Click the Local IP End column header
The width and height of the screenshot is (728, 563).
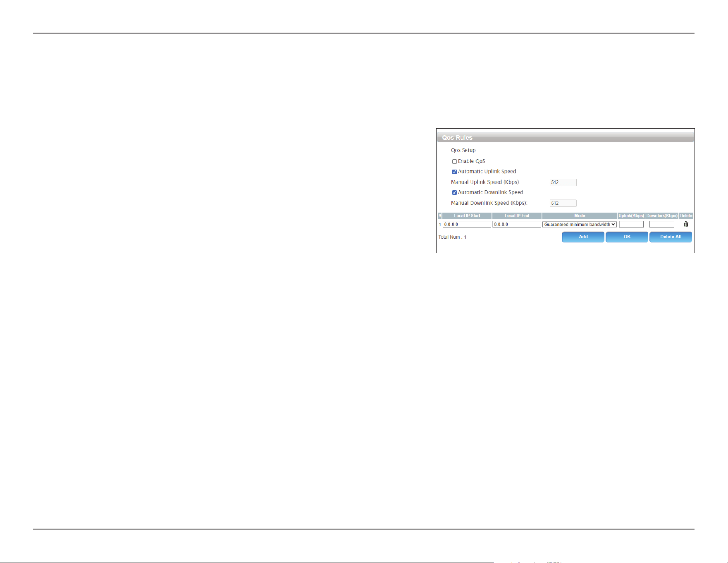(x=517, y=216)
